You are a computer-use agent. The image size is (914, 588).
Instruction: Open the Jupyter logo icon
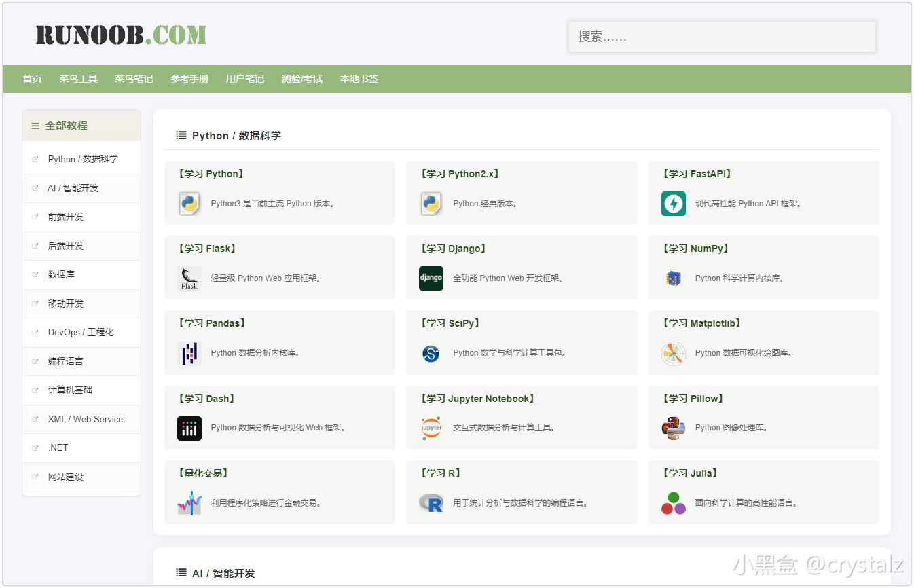[431, 428]
